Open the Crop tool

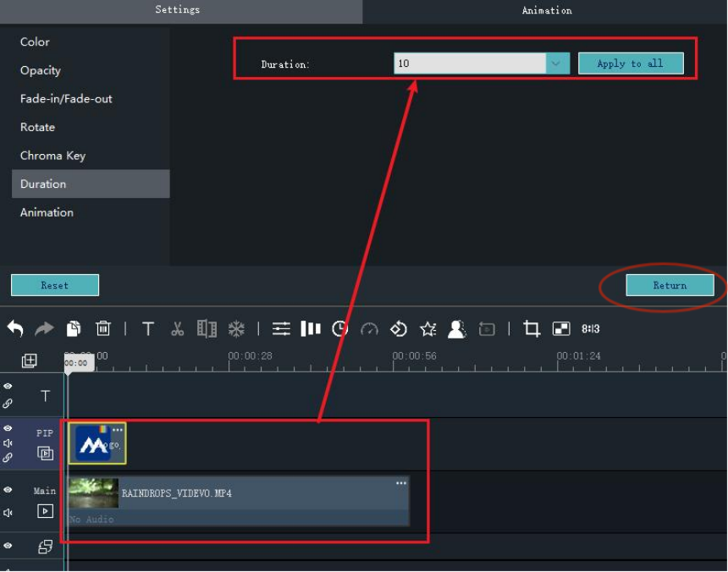coord(531,328)
